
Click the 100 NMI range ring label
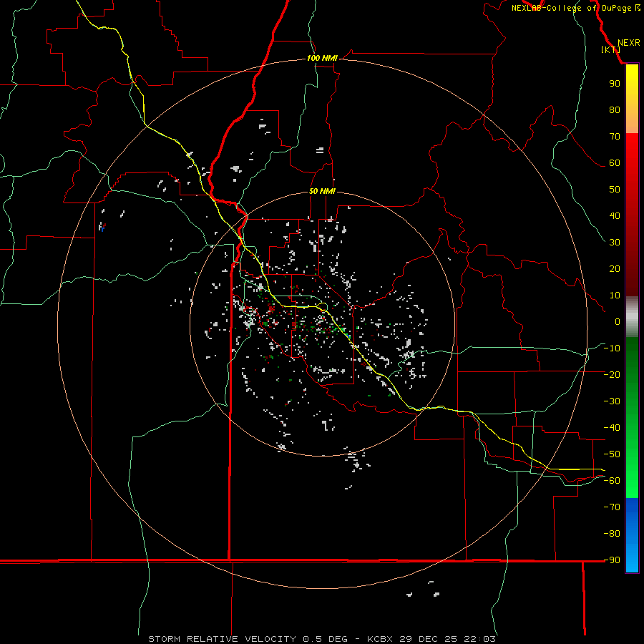[322, 59]
